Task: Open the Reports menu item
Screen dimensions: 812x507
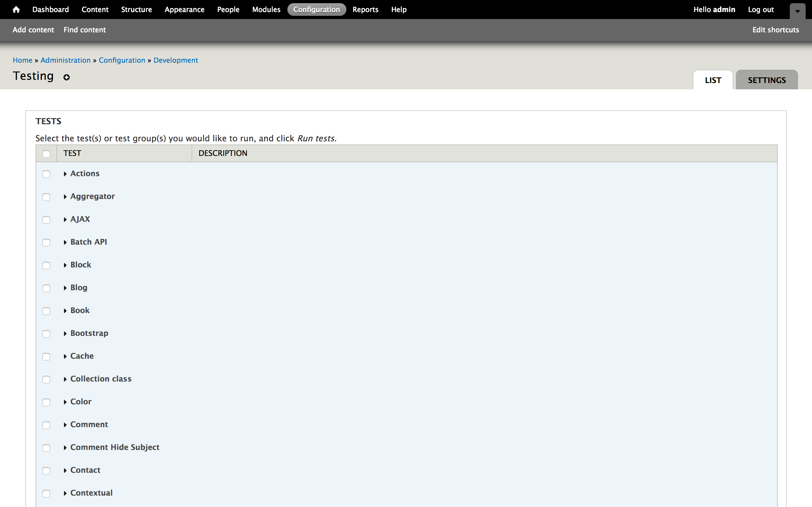Action: [x=365, y=10]
